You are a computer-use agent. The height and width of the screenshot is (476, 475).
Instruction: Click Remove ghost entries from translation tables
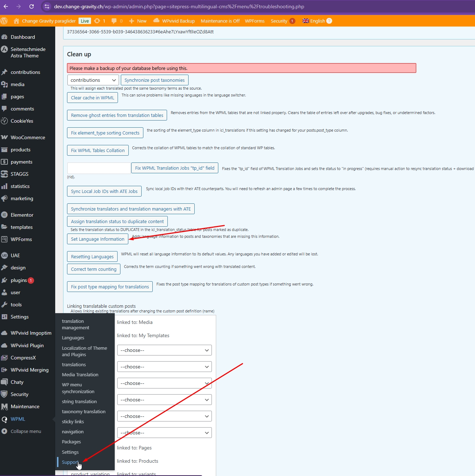117,115
